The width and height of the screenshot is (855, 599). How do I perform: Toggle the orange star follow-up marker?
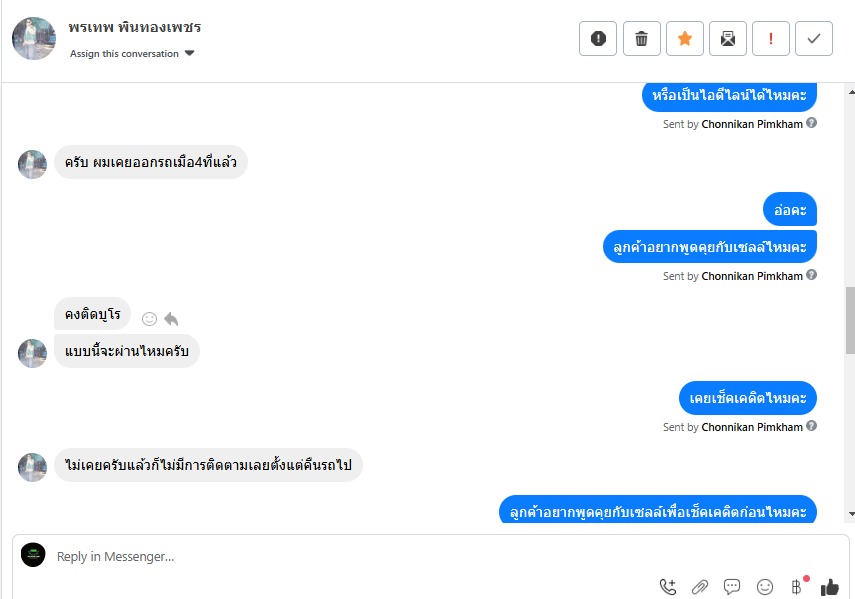684,39
